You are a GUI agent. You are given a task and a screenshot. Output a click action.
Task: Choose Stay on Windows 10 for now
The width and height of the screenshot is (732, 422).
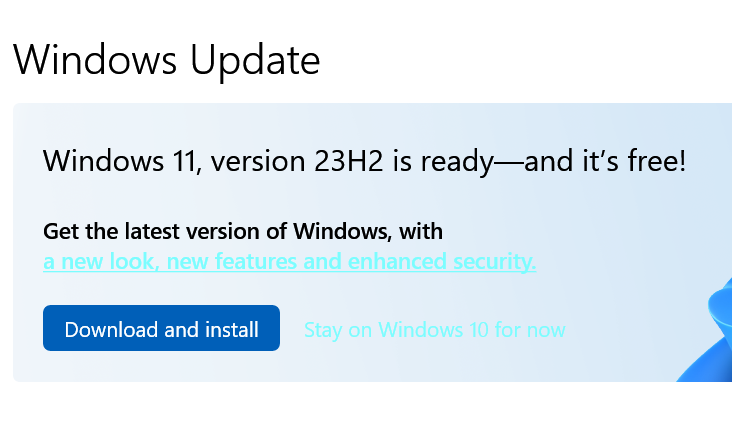pos(435,329)
